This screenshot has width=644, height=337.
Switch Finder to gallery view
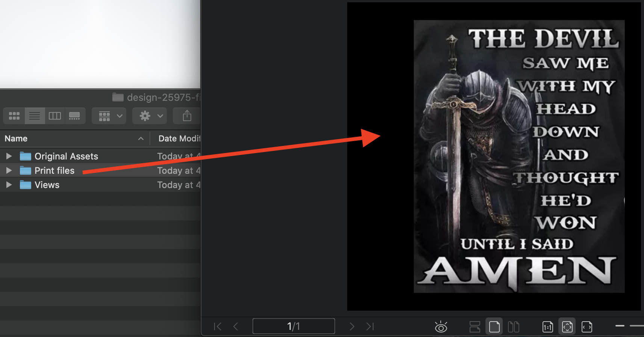click(x=75, y=116)
